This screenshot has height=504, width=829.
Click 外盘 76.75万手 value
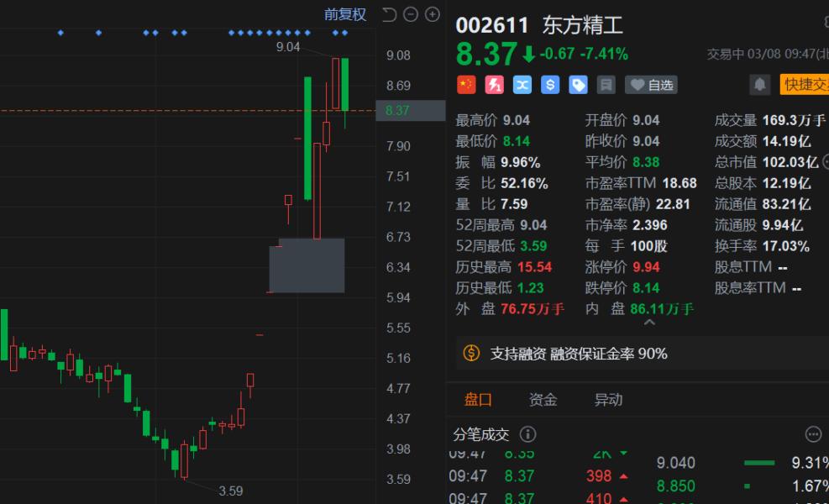(x=533, y=309)
